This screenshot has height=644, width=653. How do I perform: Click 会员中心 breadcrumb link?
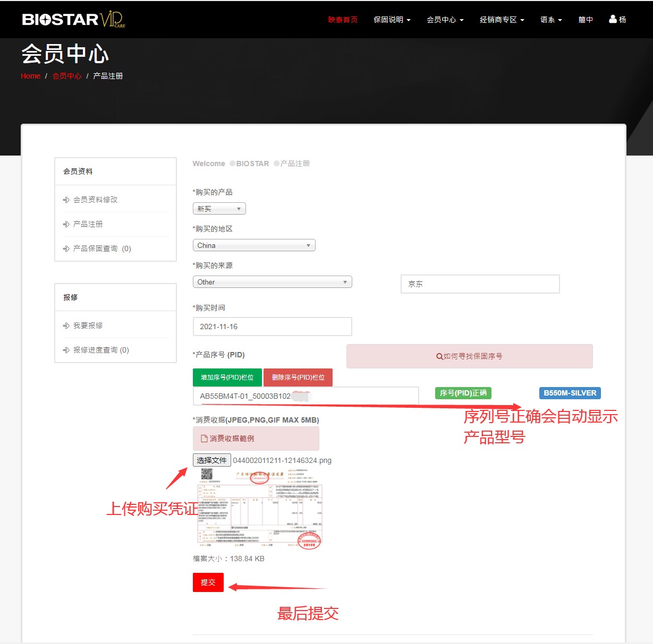66,76
